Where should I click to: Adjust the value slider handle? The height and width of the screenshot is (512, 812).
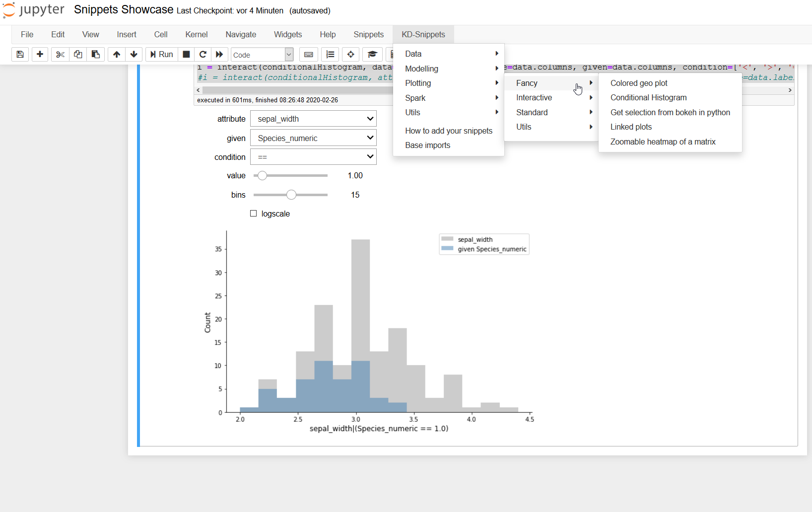coord(262,175)
